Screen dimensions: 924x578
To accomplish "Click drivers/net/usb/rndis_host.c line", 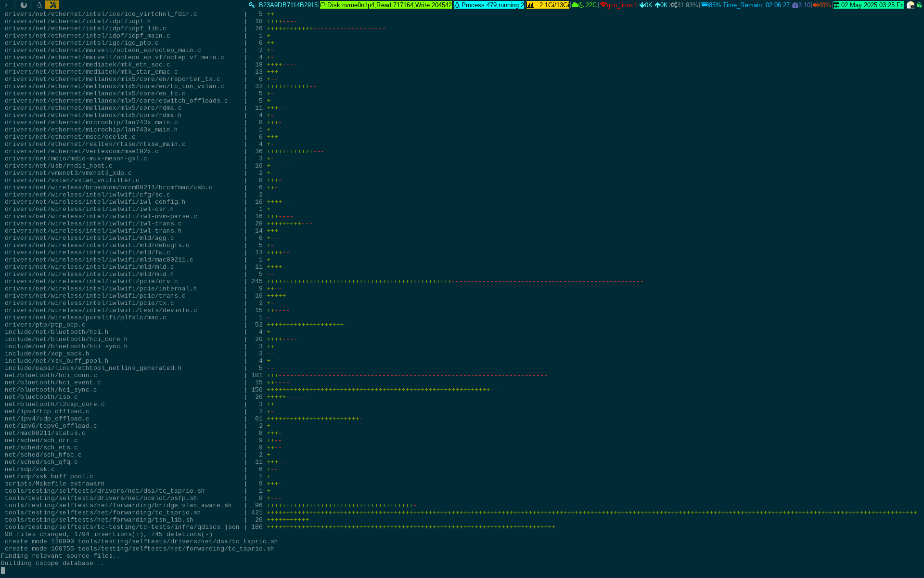I will point(149,166).
